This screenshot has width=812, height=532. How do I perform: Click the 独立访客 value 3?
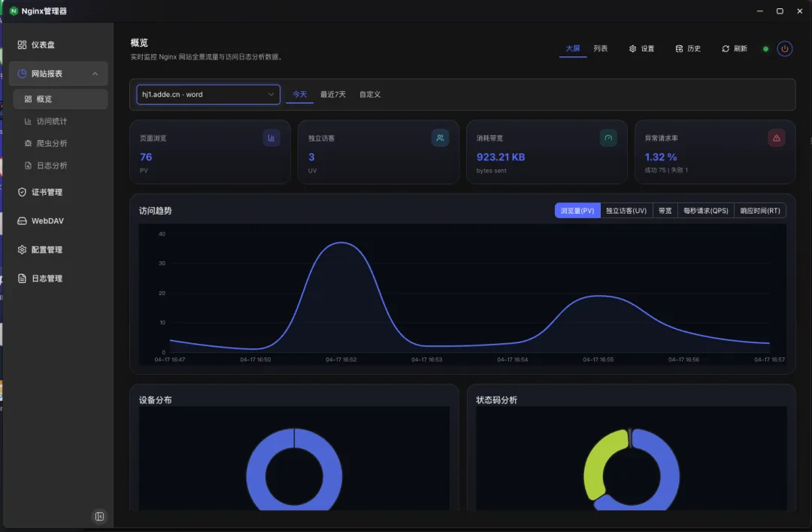pyautogui.click(x=311, y=157)
